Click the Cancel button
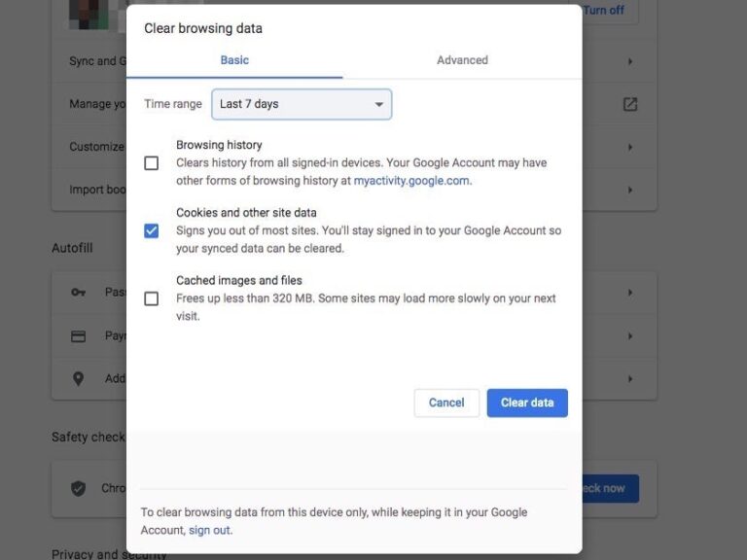Screen dimensions: 747x560 446,402
